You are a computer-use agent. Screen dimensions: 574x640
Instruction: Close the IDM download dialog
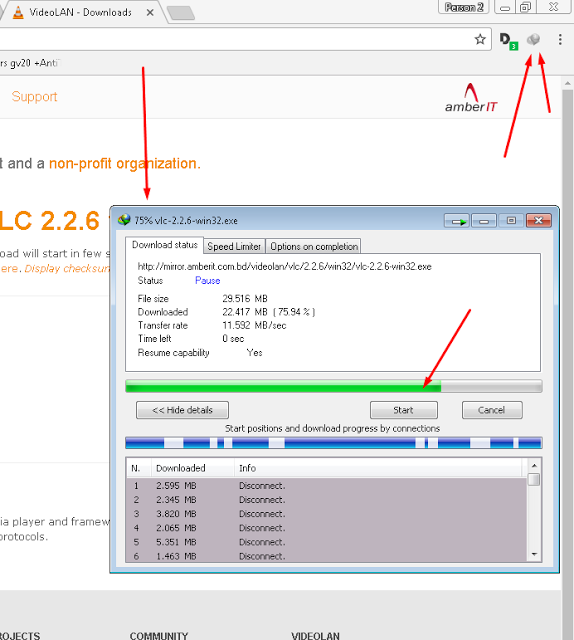(x=538, y=221)
